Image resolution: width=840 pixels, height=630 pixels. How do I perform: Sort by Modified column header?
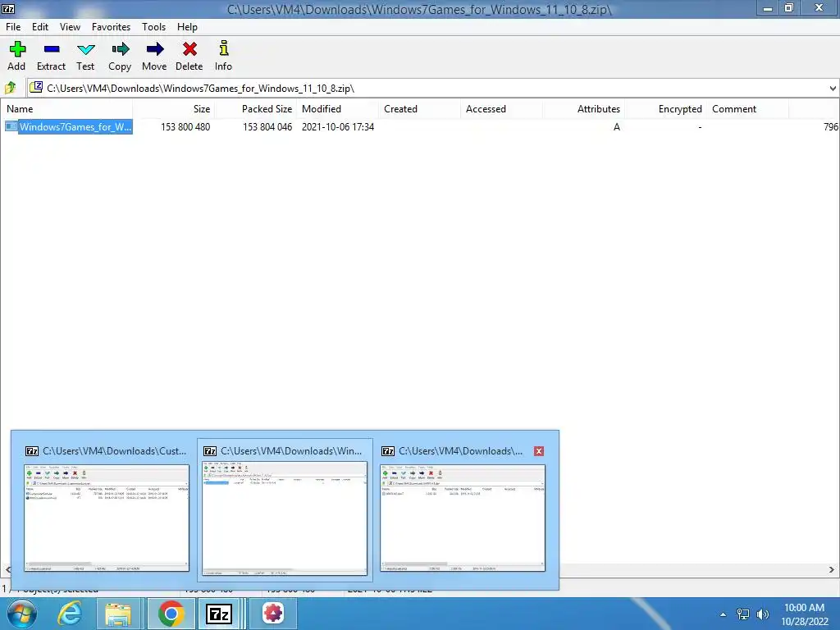coord(337,109)
